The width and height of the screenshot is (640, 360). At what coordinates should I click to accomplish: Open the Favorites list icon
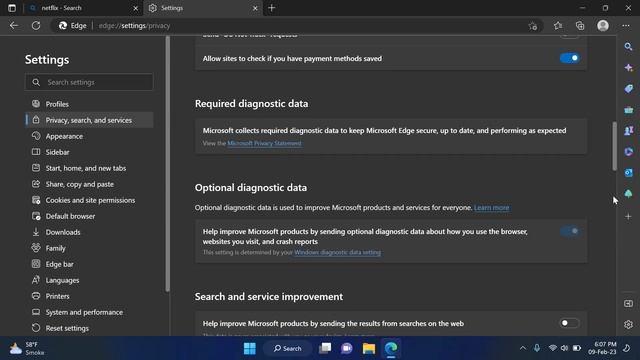558,26
